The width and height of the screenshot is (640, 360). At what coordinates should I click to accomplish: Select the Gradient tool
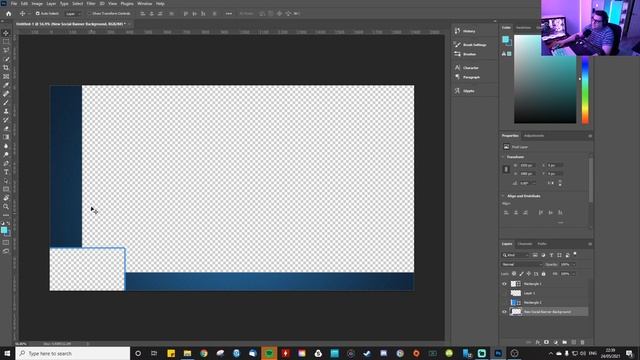6,137
